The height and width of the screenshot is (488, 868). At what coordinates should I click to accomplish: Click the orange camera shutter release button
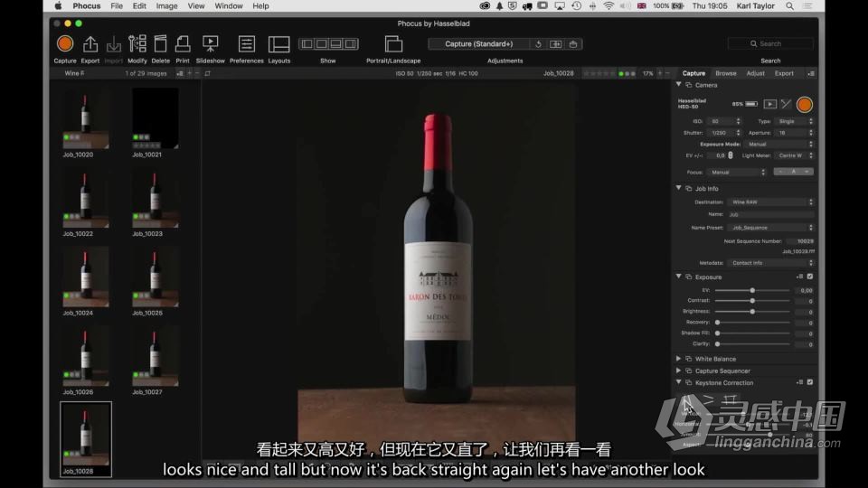click(805, 104)
